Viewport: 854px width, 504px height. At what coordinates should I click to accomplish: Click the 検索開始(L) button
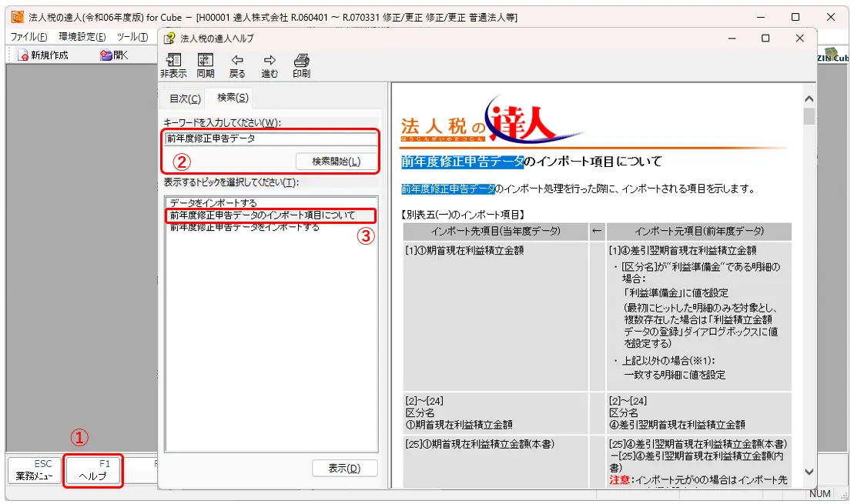336,162
